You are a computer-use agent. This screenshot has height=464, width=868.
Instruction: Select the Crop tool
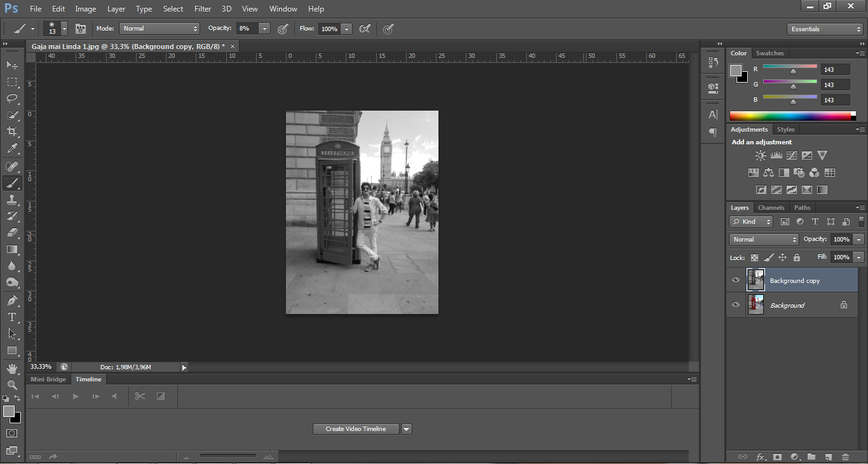pos(12,132)
